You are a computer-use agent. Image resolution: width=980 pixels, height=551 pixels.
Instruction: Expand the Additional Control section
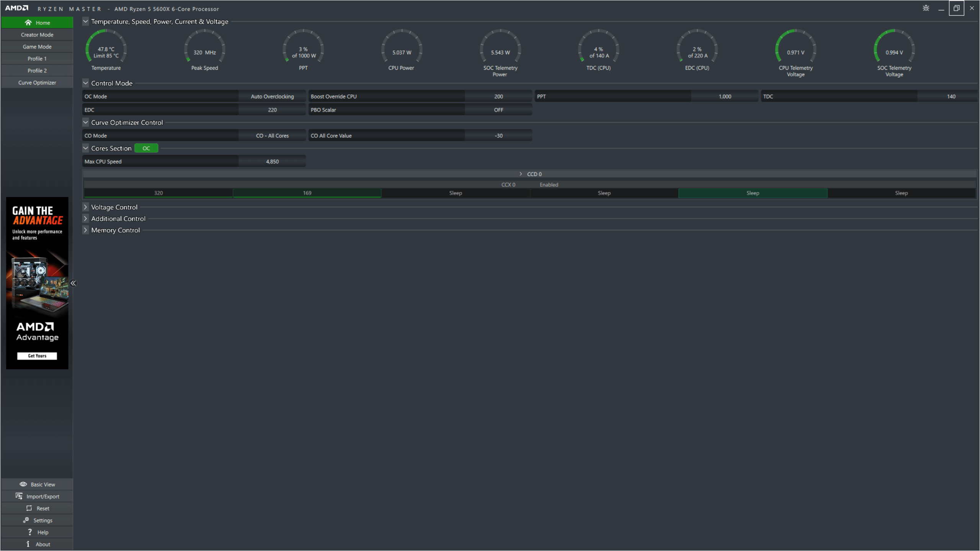coord(85,218)
